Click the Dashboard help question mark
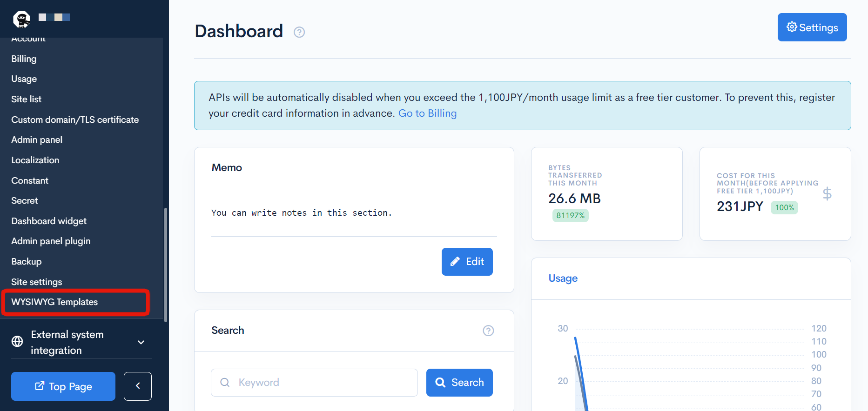The image size is (868, 411). (299, 32)
